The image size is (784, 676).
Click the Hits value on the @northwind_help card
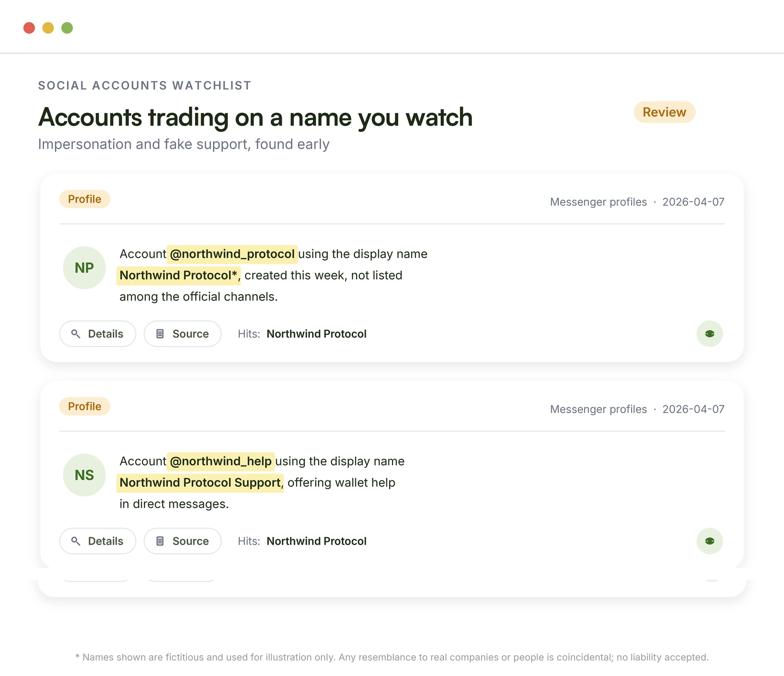[x=316, y=541]
